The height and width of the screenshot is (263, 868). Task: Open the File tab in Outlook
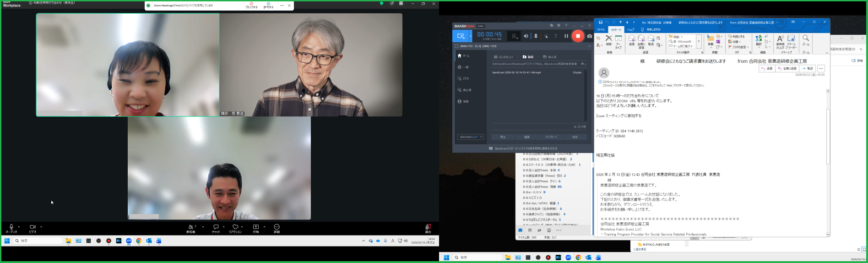tap(600, 29)
